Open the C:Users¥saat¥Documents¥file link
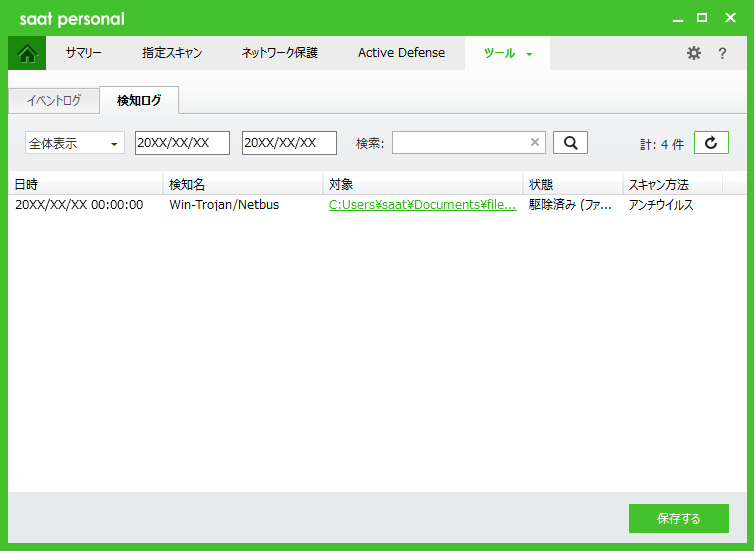Viewport: 754px width, 551px height. [x=423, y=205]
